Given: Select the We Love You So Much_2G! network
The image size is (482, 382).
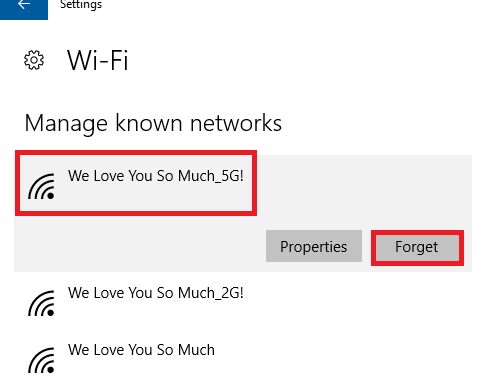Looking at the screenshot, I should coord(243,300).
